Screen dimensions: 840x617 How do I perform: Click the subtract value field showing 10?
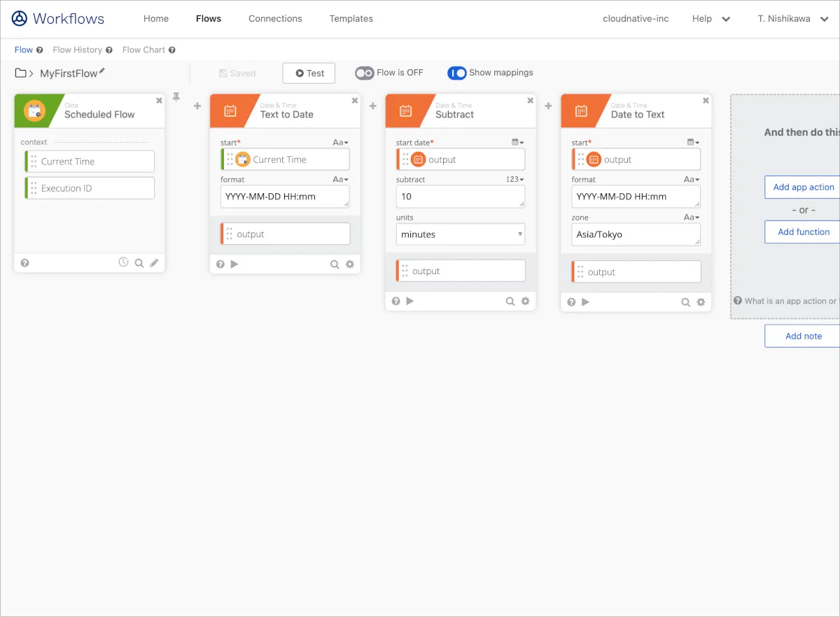click(461, 197)
